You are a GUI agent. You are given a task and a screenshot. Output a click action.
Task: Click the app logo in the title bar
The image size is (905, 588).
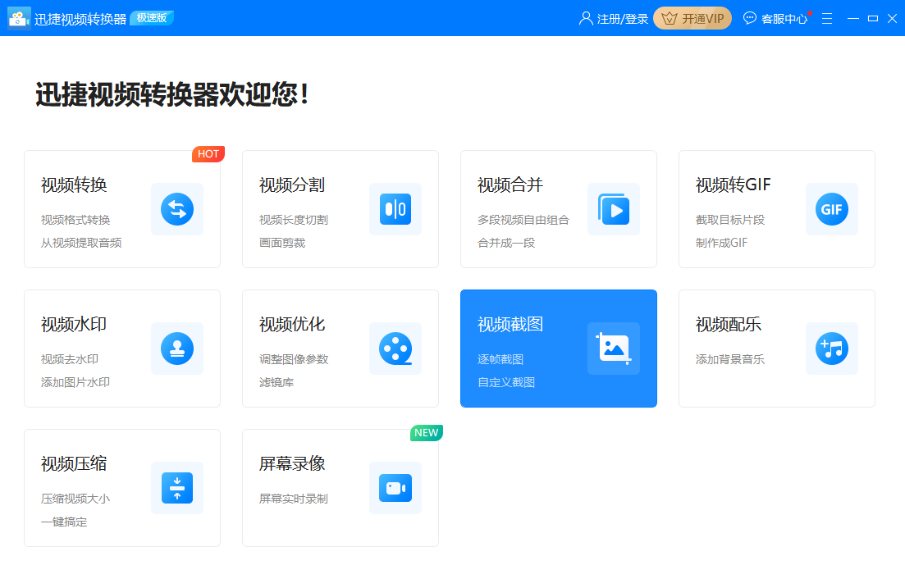click(18, 17)
